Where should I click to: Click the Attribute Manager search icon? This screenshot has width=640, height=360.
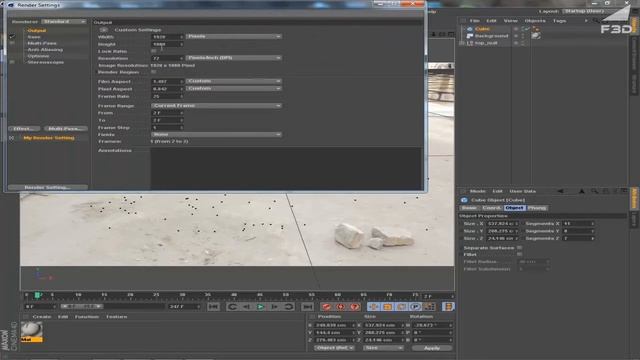[x=595, y=191]
